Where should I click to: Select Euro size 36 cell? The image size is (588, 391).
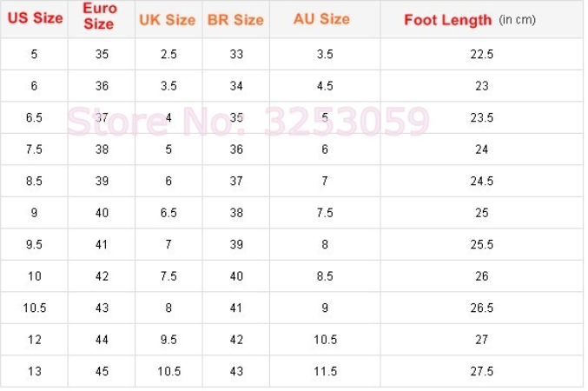point(101,86)
